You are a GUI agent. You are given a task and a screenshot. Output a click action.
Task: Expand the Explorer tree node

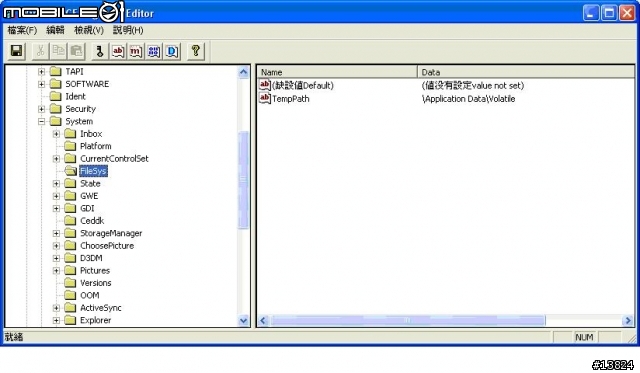56,320
